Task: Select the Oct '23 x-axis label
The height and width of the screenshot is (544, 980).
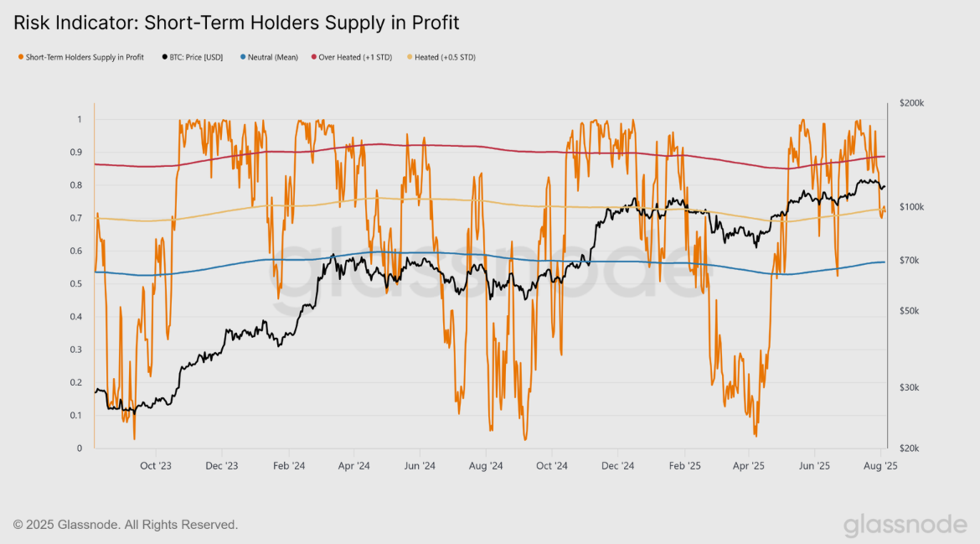Action: tap(156, 465)
